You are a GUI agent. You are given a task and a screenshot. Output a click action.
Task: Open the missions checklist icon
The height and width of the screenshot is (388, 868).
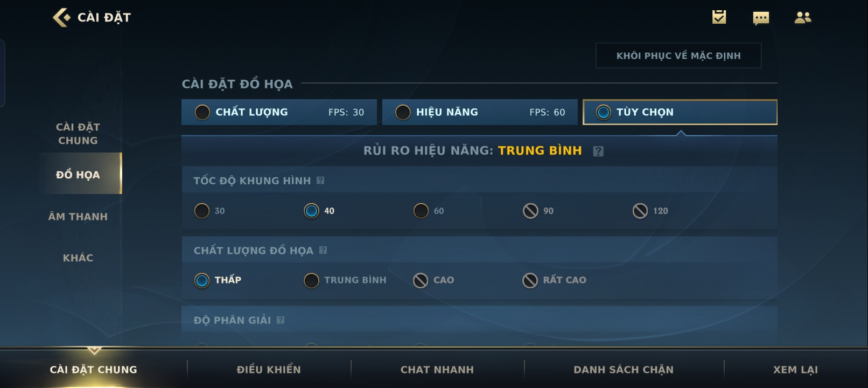[719, 17]
